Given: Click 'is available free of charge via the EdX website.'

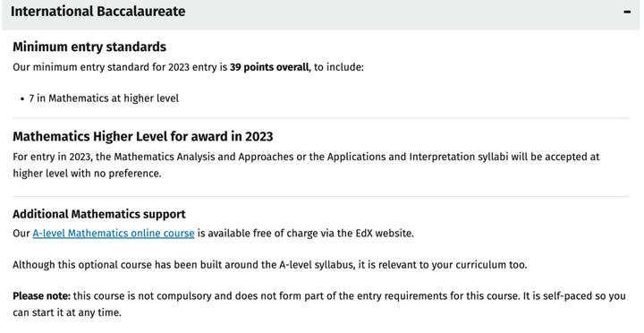Looking at the screenshot, I should pos(306,233).
